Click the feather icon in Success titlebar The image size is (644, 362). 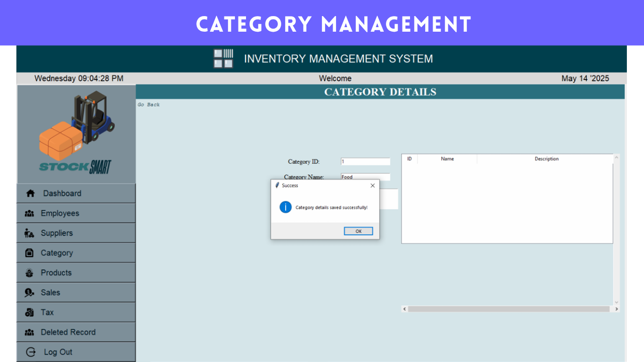click(277, 186)
